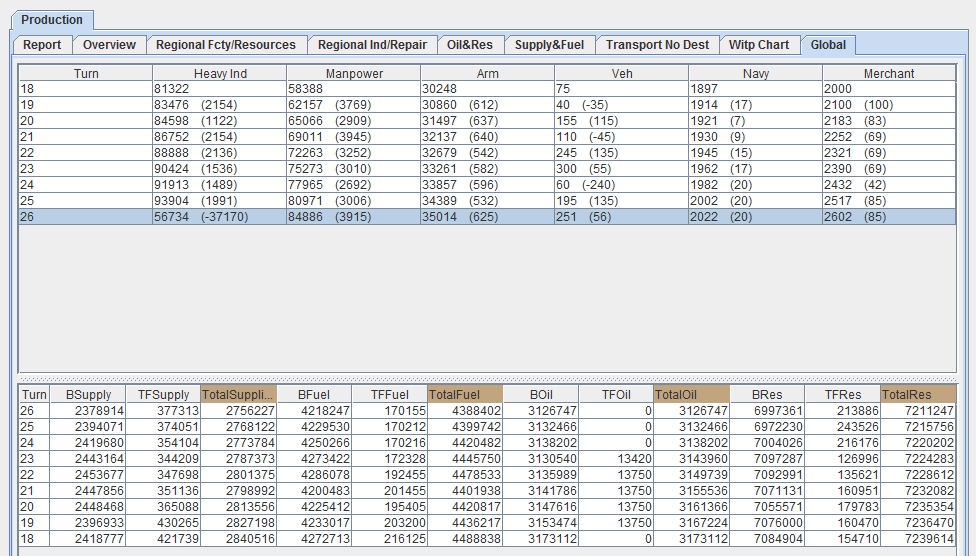Sort by Arm column header

pyautogui.click(x=487, y=73)
